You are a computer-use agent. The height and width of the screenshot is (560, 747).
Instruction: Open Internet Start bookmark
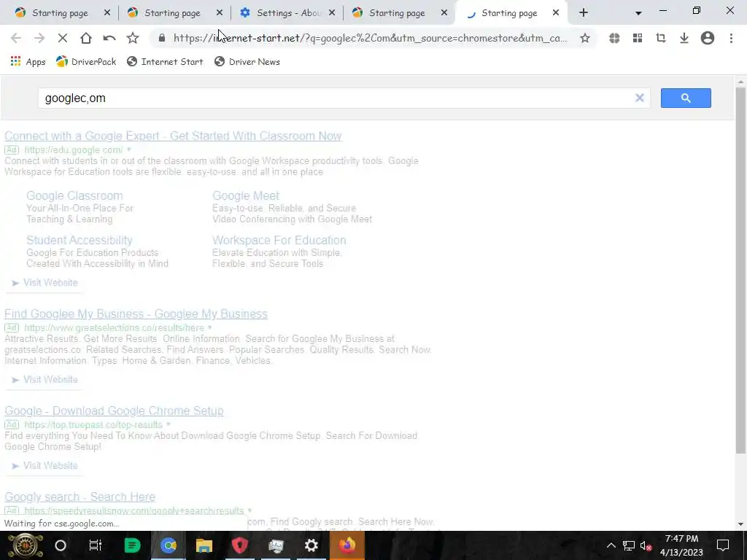[x=165, y=61]
